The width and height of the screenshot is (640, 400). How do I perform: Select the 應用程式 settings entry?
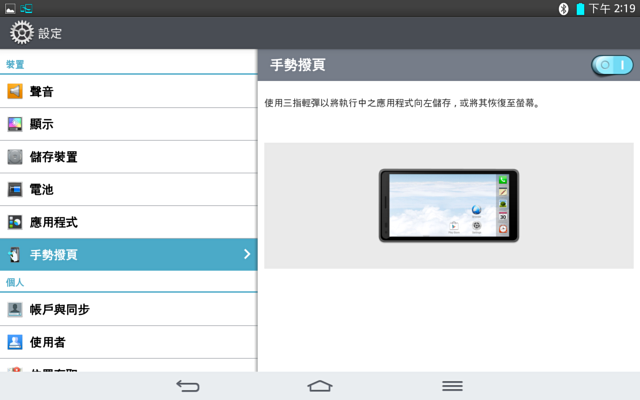(129, 222)
